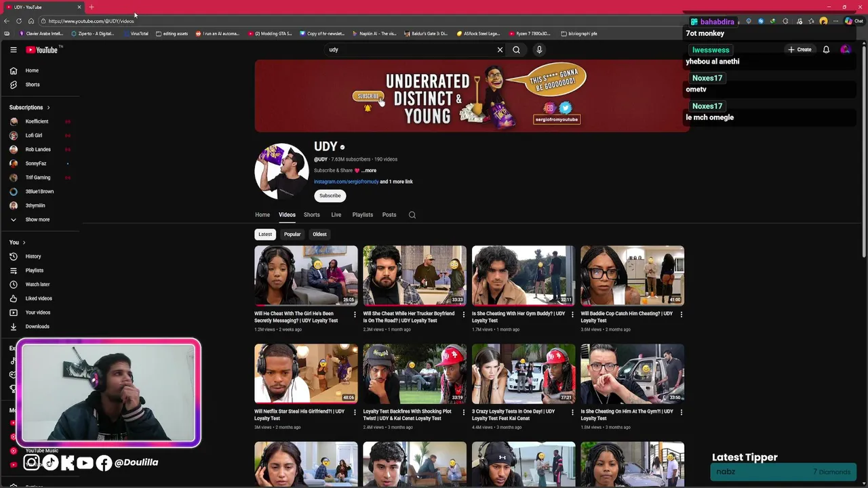Screen dimensions: 868x488
Task: Open a new browser tab
Action: pos(92,7)
